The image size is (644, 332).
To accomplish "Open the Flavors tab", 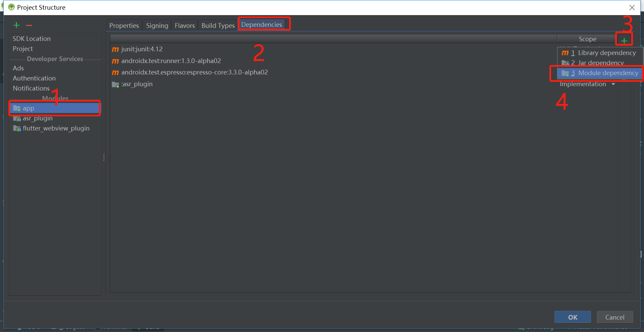I will pos(185,25).
